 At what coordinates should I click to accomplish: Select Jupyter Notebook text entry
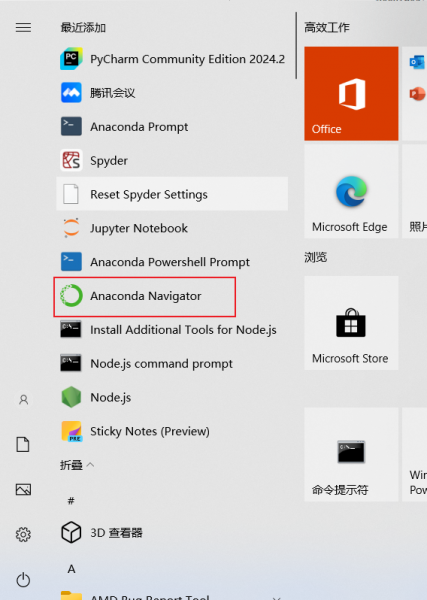point(139,228)
